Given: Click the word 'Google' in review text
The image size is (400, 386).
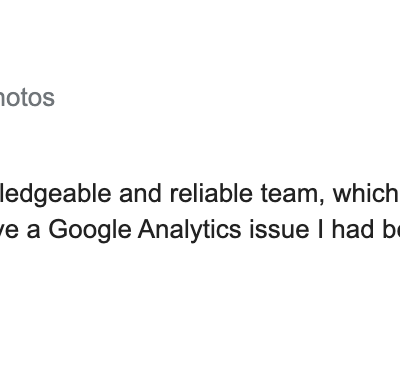Looking at the screenshot, I should tap(90, 231).
